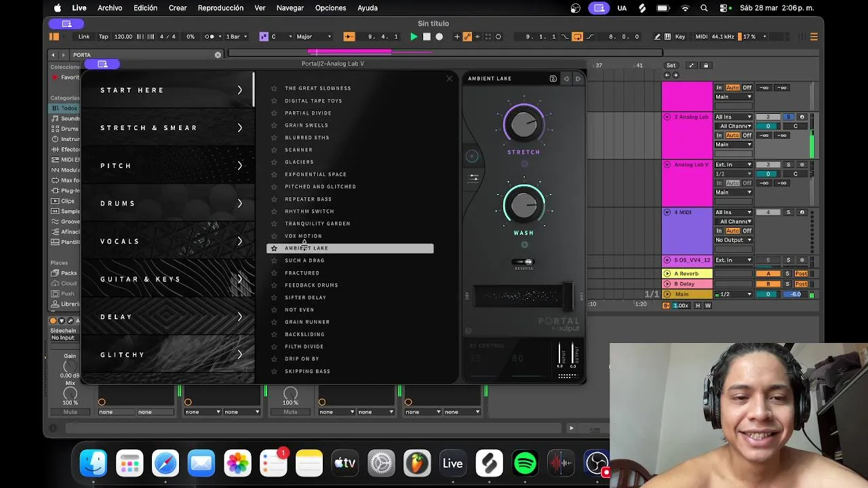Expand the VOCALS preset category
This screenshot has width=868, height=488.
click(x=167, y=241)
